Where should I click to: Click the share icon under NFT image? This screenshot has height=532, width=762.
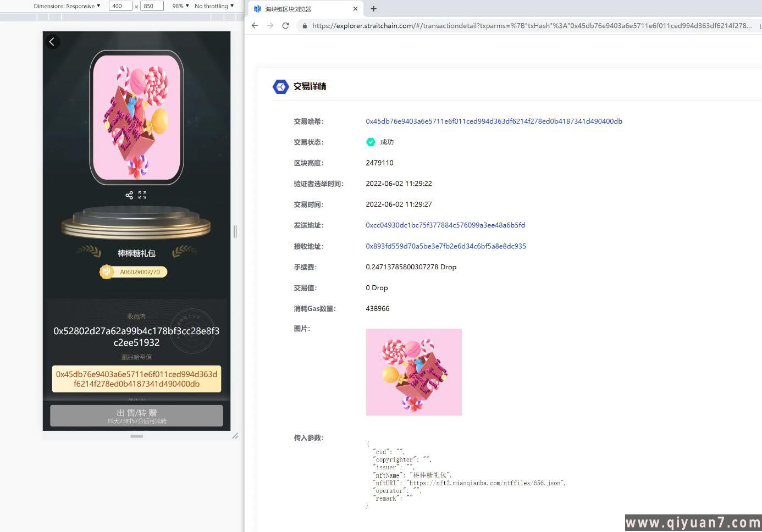click(129, 195)
